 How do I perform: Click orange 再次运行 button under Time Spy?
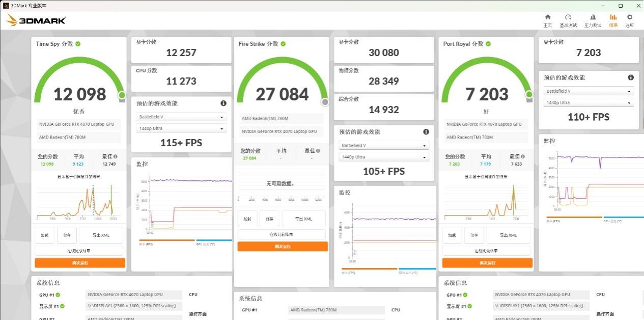(x=80, y=263)
